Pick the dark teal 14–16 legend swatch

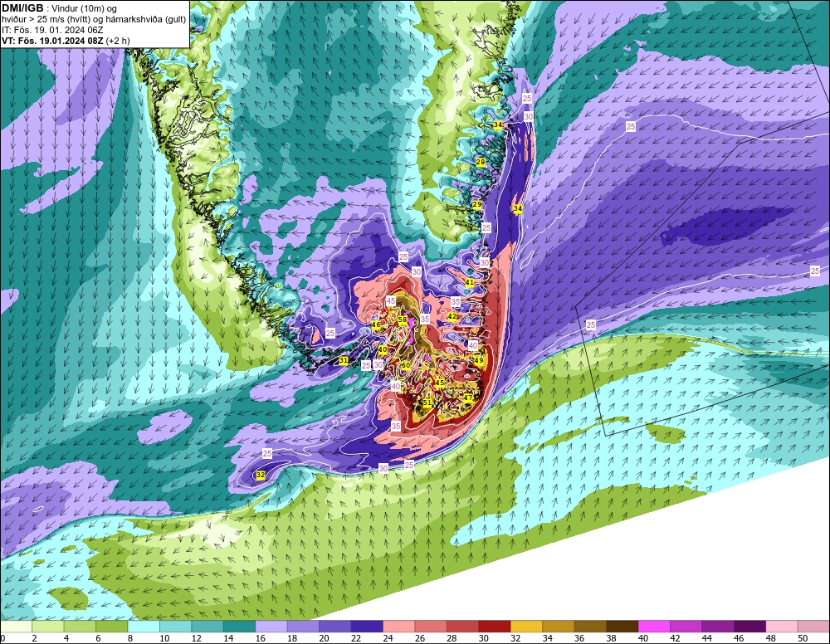tap(239, 627)
